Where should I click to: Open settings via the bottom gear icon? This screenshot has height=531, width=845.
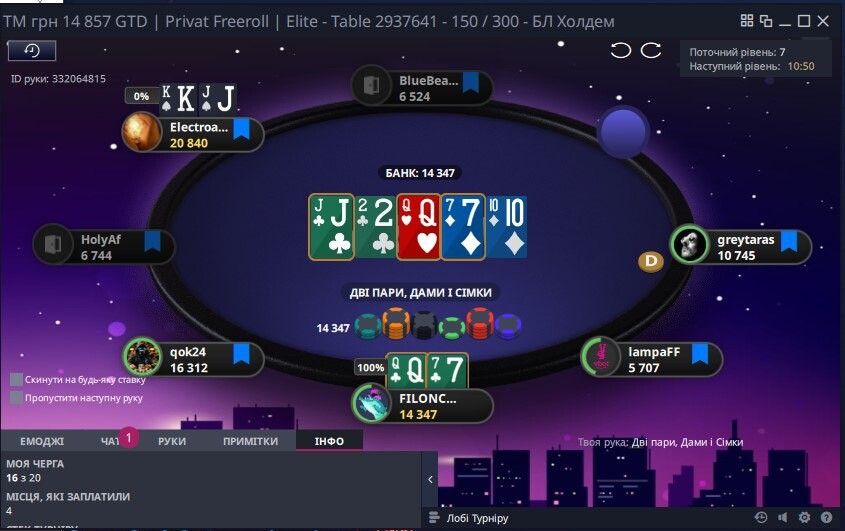coord(804,518)
